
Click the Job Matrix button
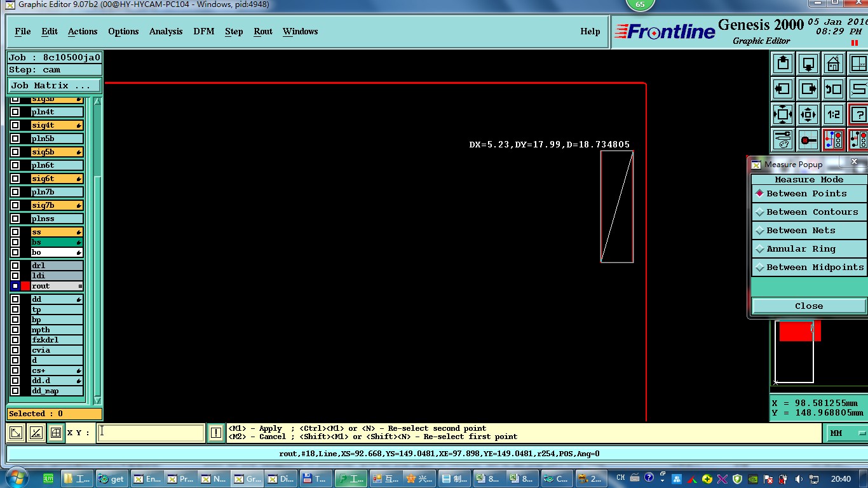55,85
